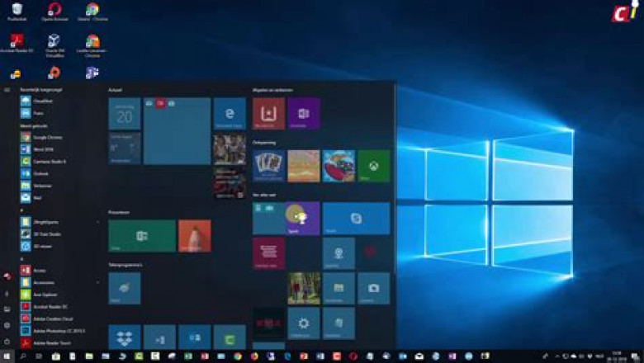Image resolution: width=644 pixels, height=363 pixels.
Task: Open the orange pencil tile under Presenteren
Action: [x=195, y=236]
